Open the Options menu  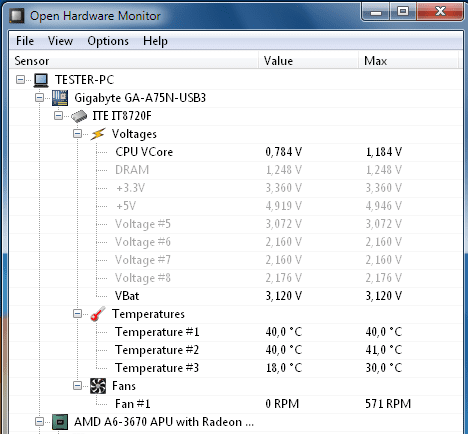108,41
